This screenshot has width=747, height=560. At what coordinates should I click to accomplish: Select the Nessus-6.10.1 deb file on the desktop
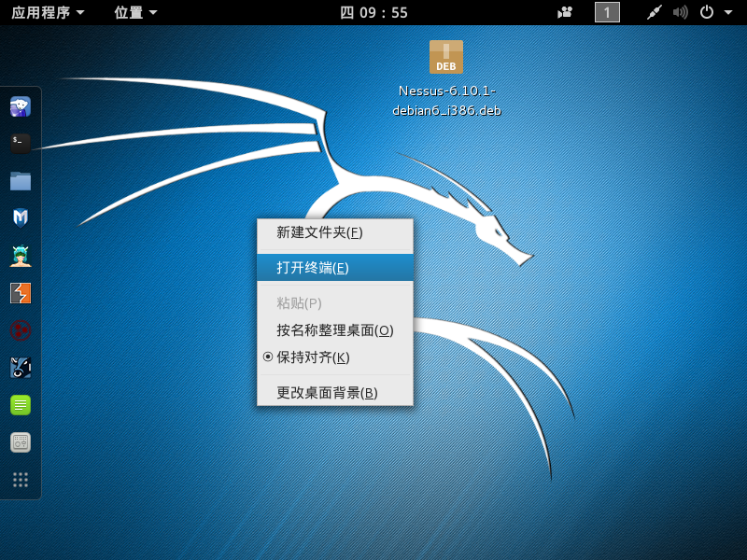[x=446, y=58]
